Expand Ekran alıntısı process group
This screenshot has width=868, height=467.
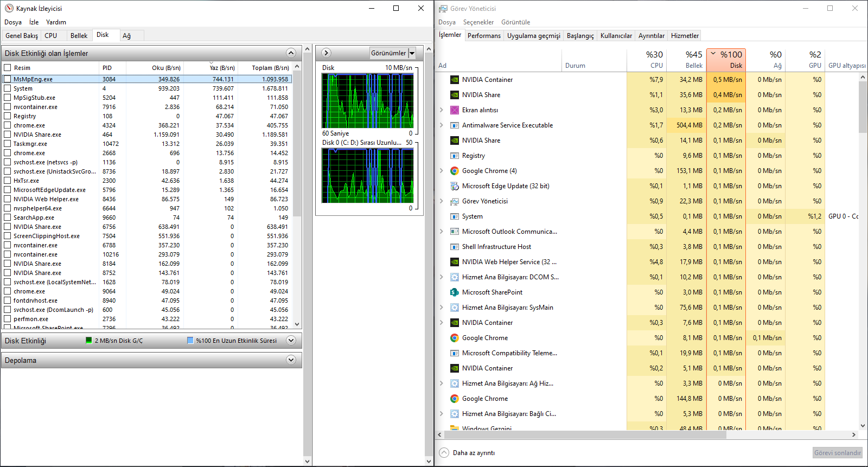click(442, 110)
